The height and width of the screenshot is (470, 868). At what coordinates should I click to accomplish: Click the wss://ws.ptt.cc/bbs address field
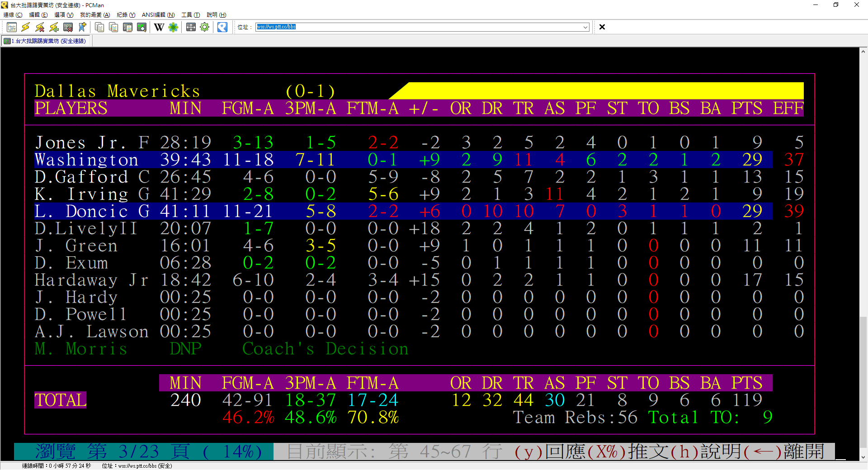pos(419,27)
